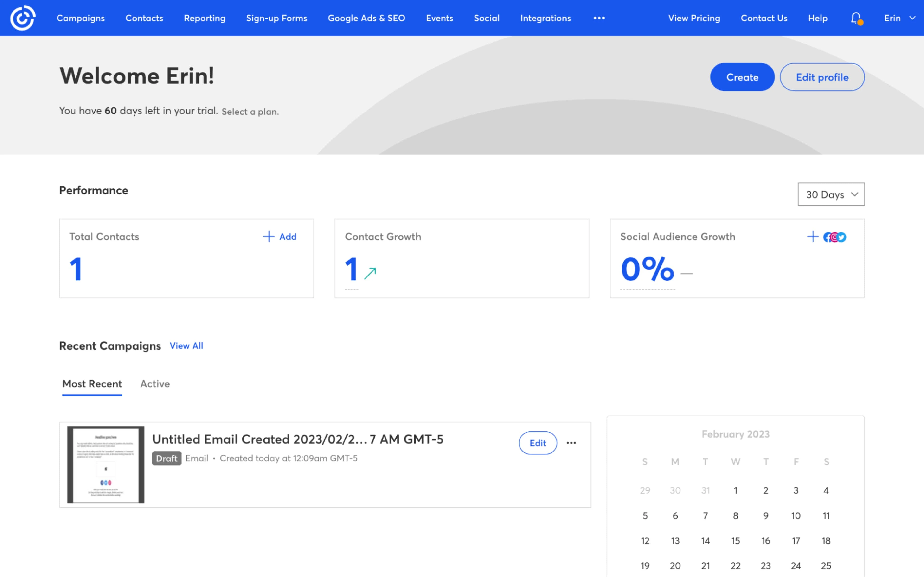Select February 14 on the calendar
This screenshot has width=924, height=577.
pyautogui.click(x=705, y=541)
